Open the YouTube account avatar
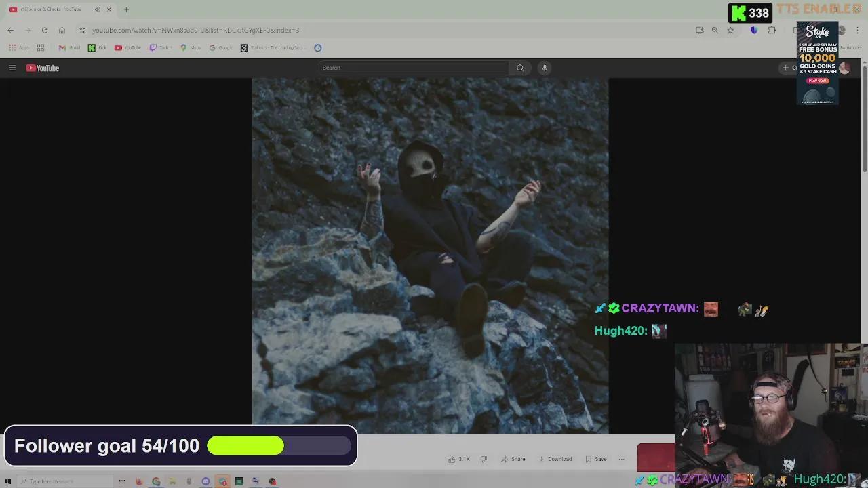This screenshot has width=868, height=488. point(844,68)
